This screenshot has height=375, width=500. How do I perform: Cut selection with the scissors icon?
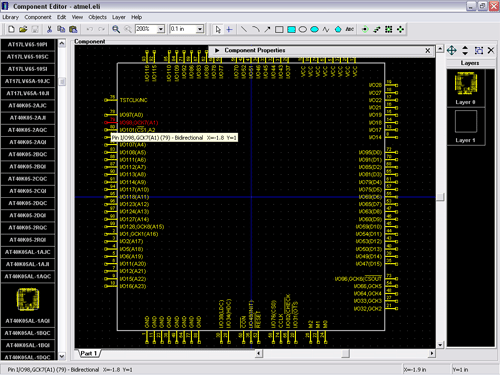[49, 29]
